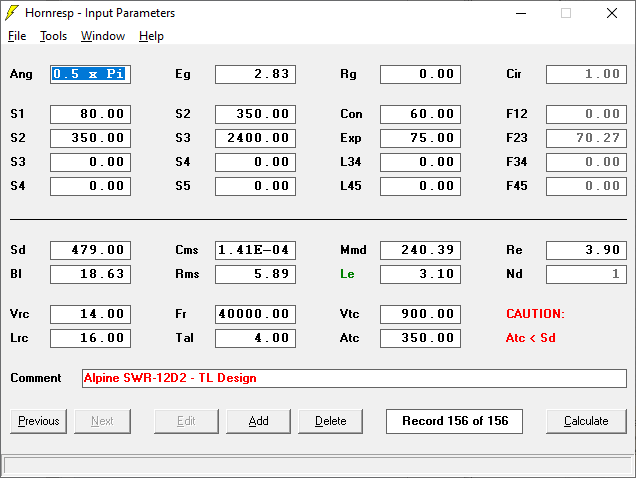The width and height of the screenshot is (636, 478).
Task: Select the Sd field showing 479.00
Action: point(90,250)
